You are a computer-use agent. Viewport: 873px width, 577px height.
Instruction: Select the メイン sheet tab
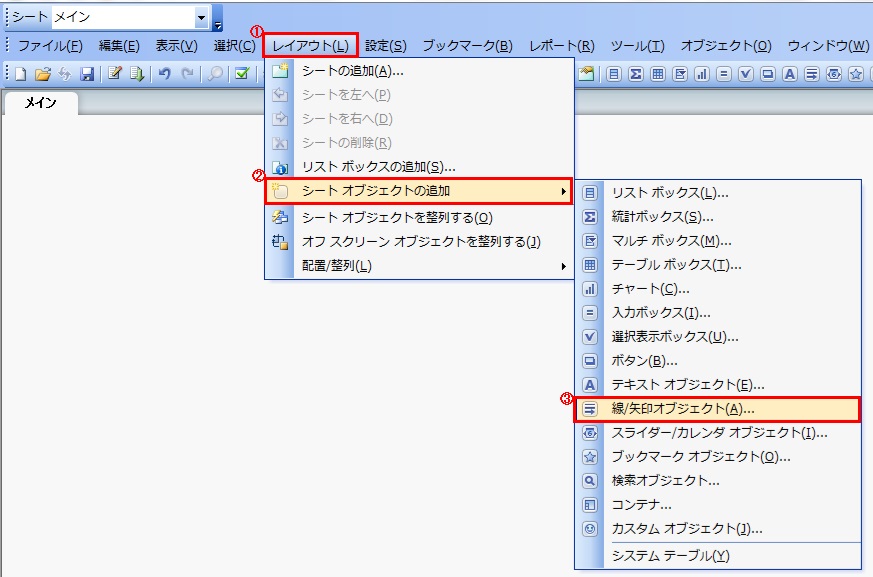(x=41, y=102)
